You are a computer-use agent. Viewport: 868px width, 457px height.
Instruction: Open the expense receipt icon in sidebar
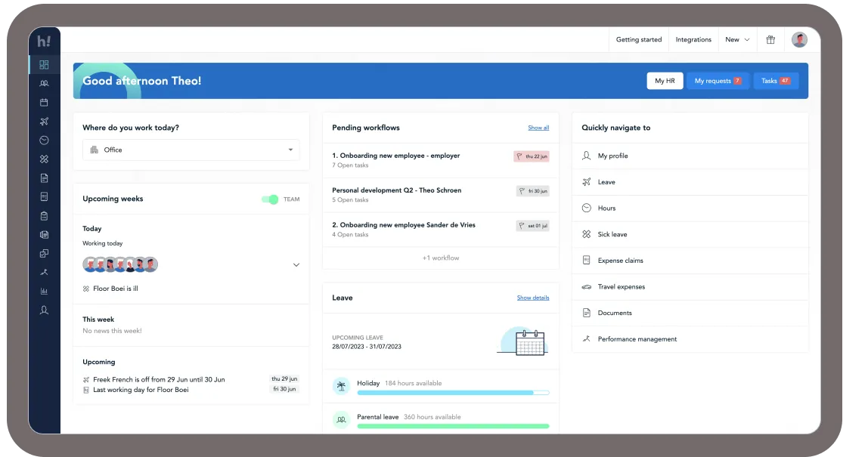[45, 197]
